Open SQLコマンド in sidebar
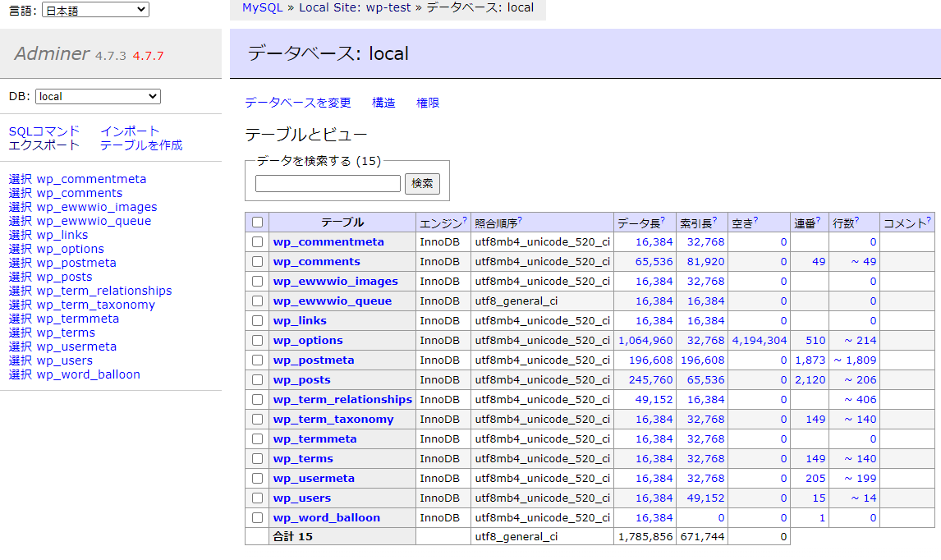 (x=44, y=131)
